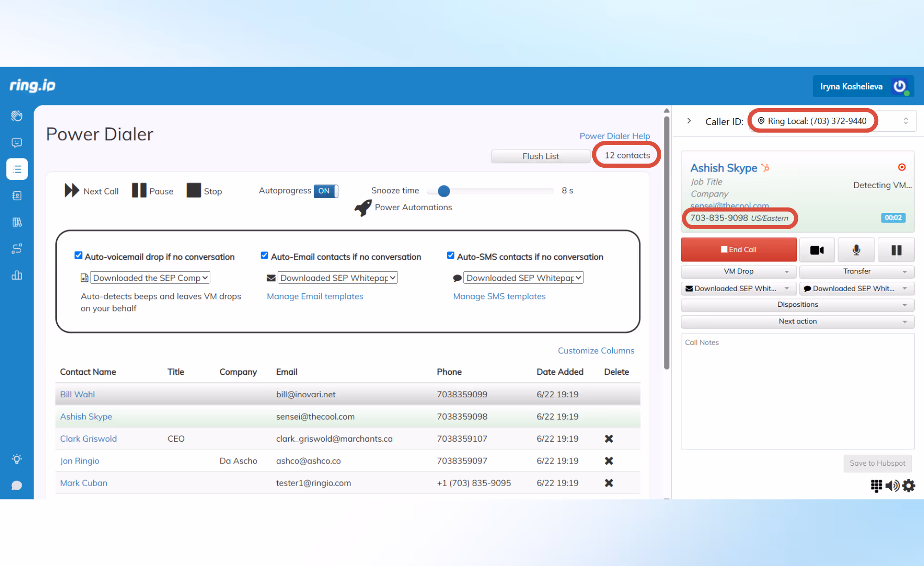Expand the Dispositions dropdown
This screenshot has height=566, width=924.
pyautogui.click(x=798, y=304)
